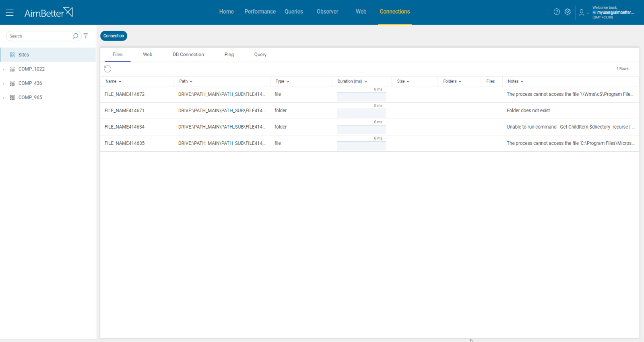Open the Web top navigation item

coord(361,12)
